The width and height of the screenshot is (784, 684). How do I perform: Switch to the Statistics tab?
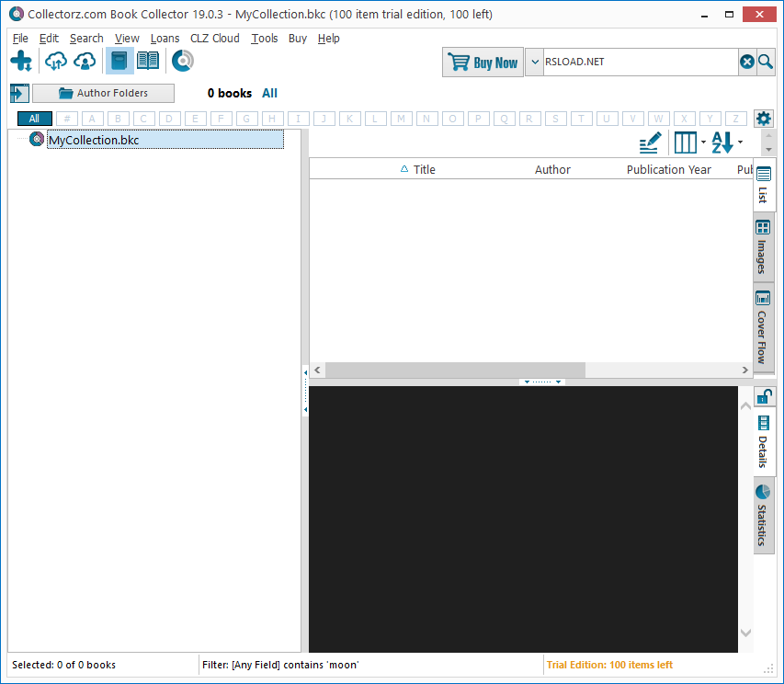[763, 516]
